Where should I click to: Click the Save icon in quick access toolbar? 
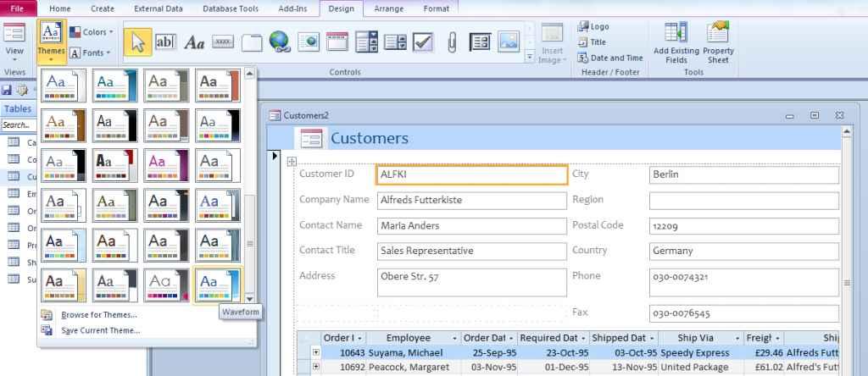tap(7, 90)
